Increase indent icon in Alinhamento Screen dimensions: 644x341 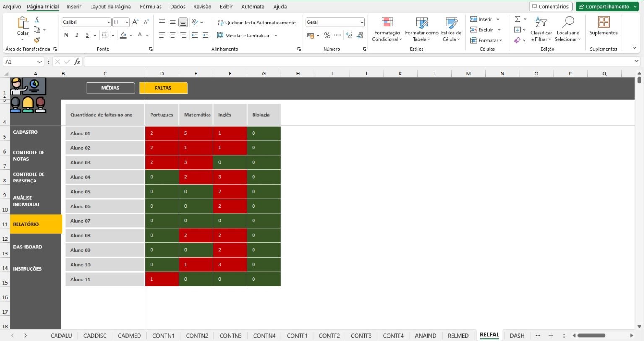point(205,35)
